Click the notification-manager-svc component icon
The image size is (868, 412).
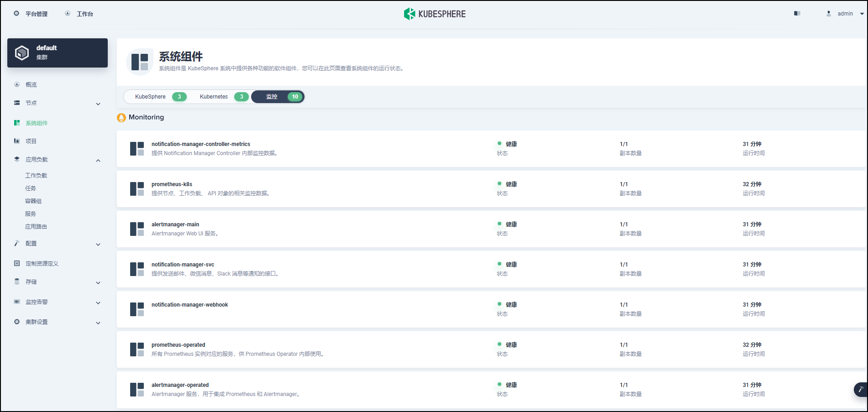pos(137,269)
